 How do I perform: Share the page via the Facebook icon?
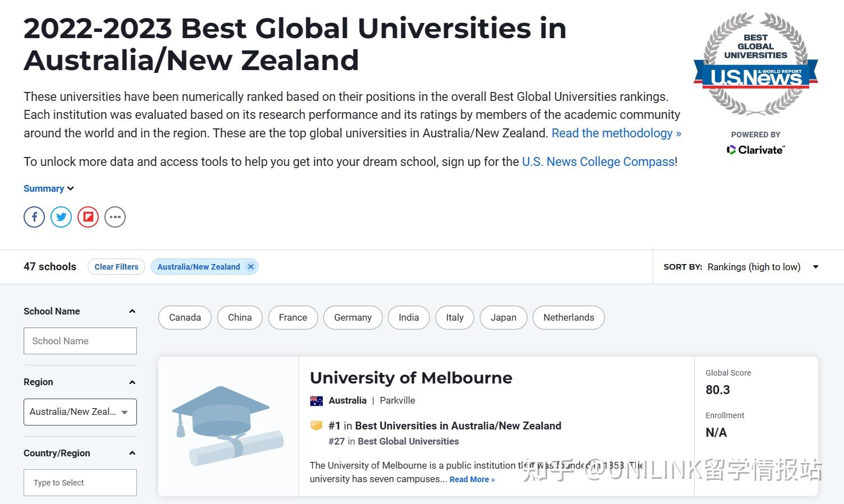[x=34, y=216]
